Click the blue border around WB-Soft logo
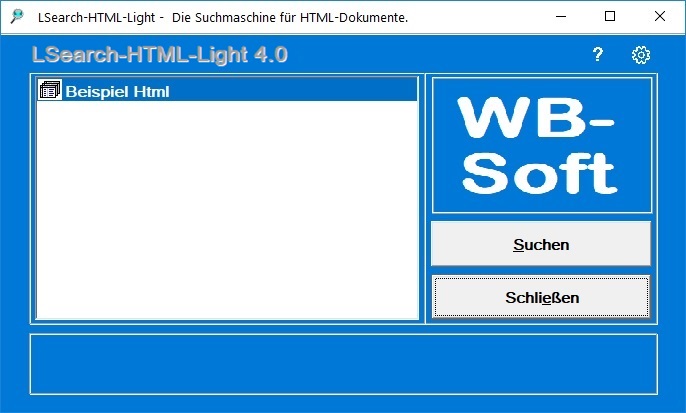This screenshot has height=413, width=686. pos(434,145)
